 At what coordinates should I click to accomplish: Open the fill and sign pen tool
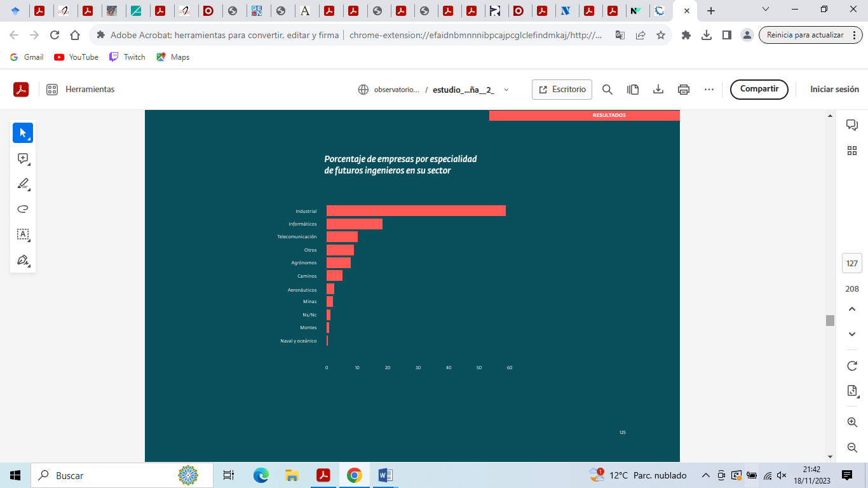[x=23, y=261]
